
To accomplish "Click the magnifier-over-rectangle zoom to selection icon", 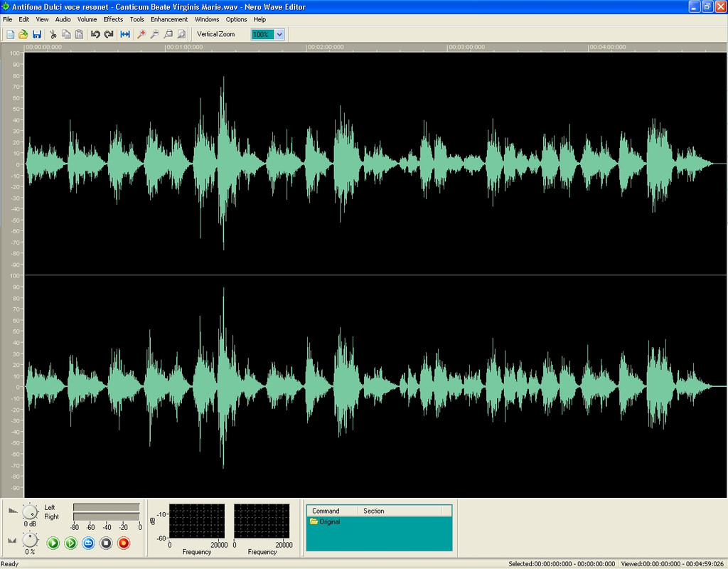I will (x=168, y=34).
